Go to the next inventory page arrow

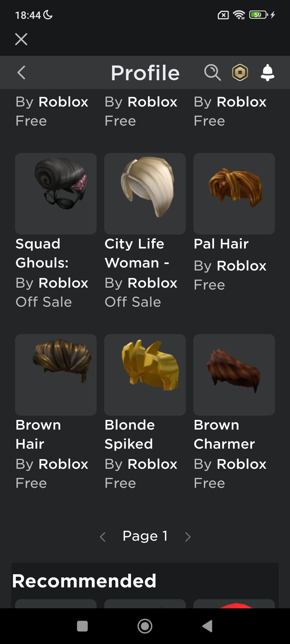[x=188, y=537]
